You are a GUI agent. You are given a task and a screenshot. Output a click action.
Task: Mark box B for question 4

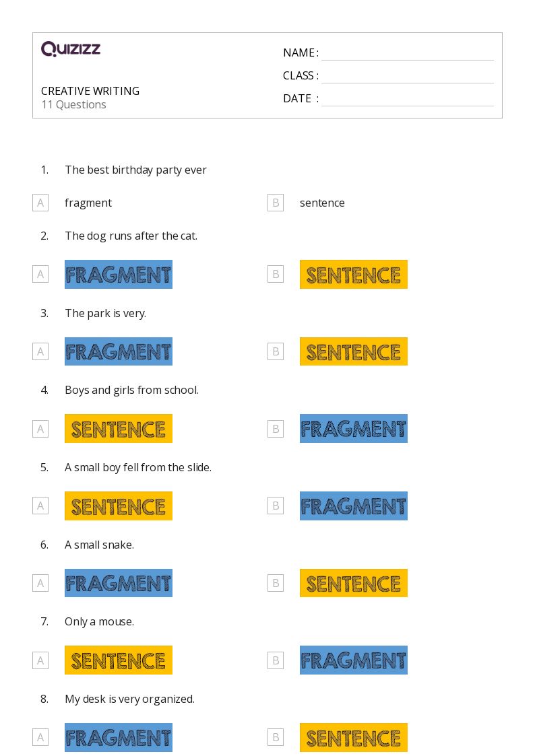pyautogui.click(x=276, y=429)
